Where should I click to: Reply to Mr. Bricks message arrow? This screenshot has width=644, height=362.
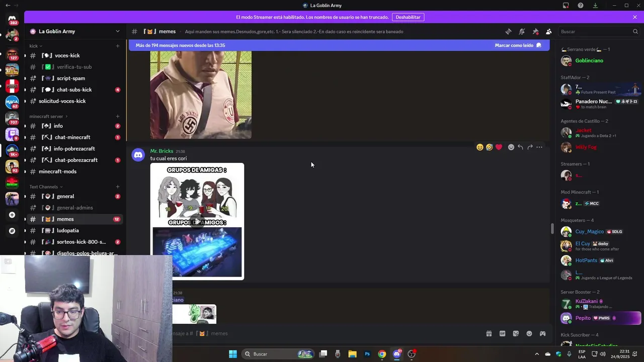click(520, 147)
